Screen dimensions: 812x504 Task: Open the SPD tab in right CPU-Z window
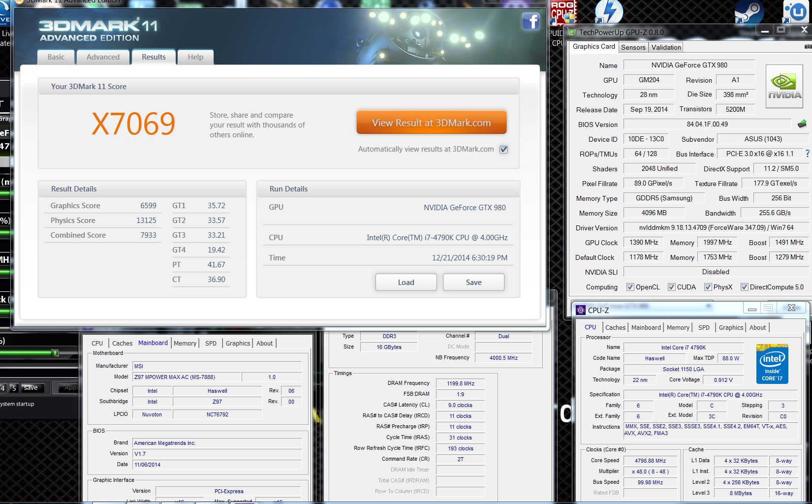(704, 327)
